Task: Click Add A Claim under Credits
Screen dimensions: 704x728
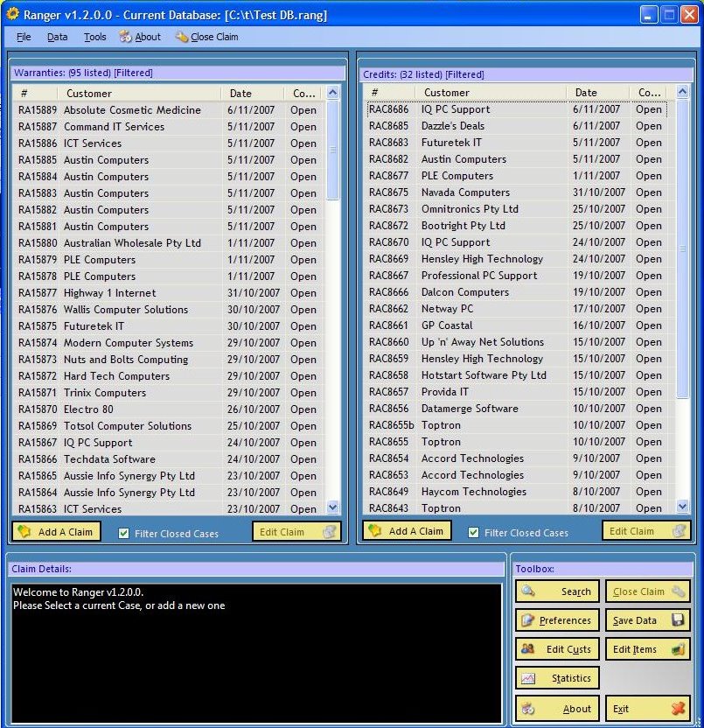Action: pyautogui.click(x=407, y=530)
